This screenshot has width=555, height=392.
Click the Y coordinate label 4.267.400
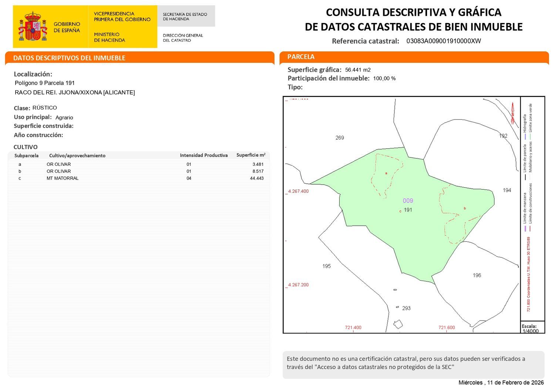point(298,191)
